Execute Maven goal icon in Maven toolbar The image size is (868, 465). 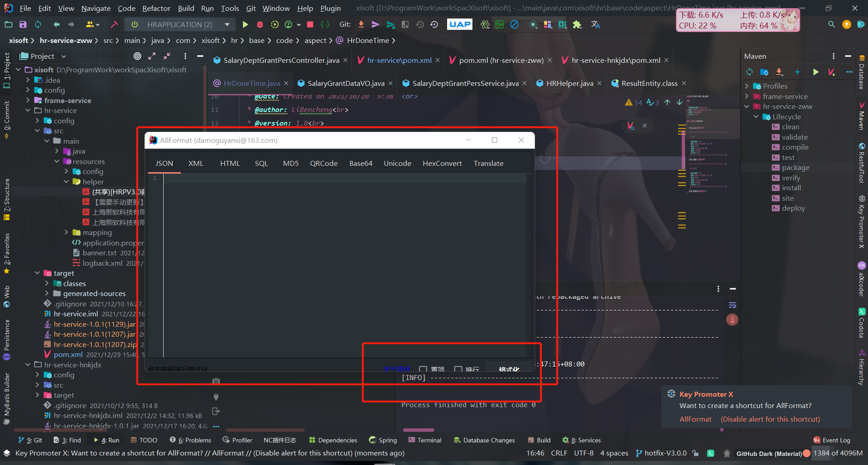coord(831,72)
